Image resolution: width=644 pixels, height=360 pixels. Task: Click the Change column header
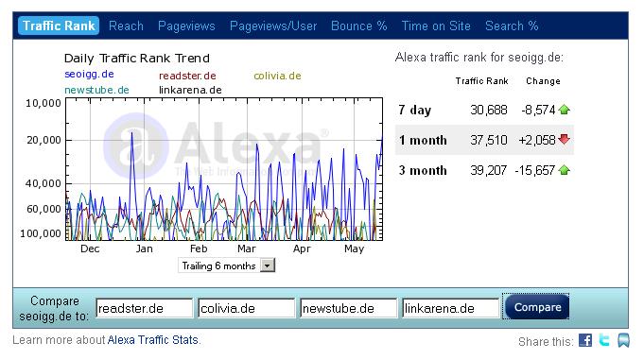coord(543,81)
